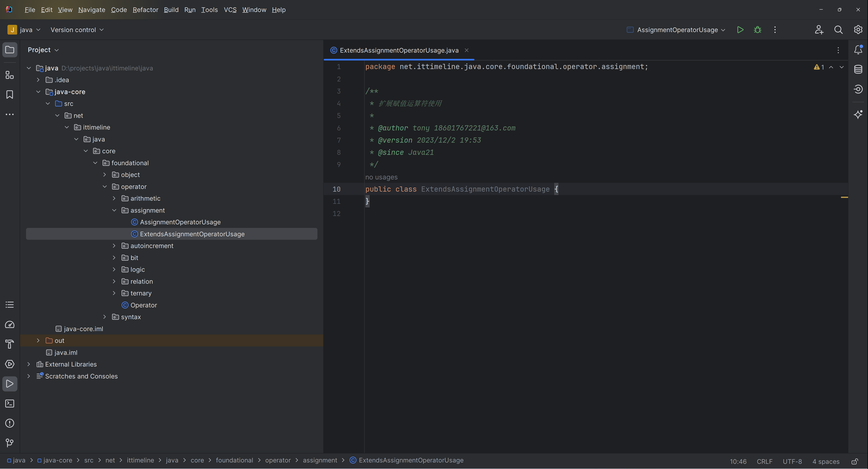
Task: Open editor tab options menu
Action: (x=838, y=50)
